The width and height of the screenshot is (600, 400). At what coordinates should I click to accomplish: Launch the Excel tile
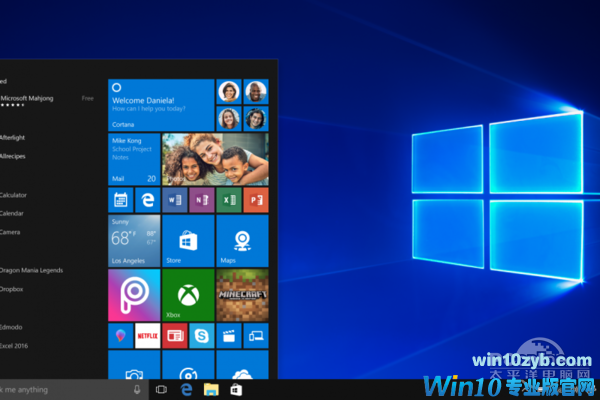(x=229, y=200)
